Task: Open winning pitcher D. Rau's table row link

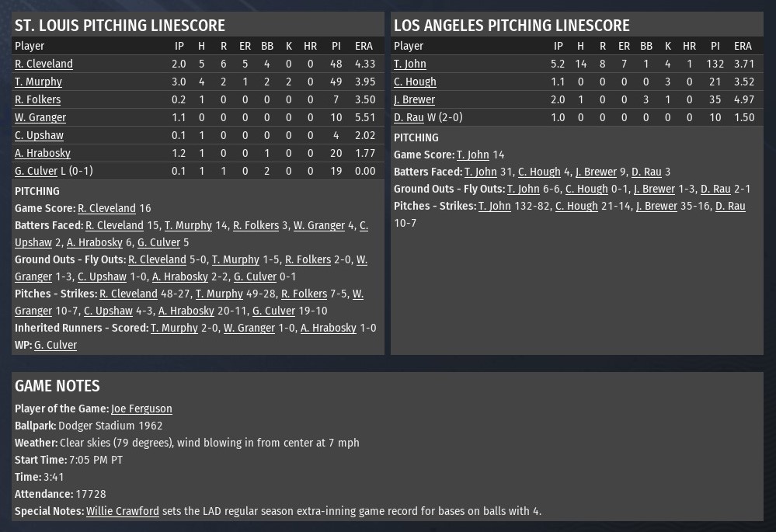Action: tap(409, 117)
